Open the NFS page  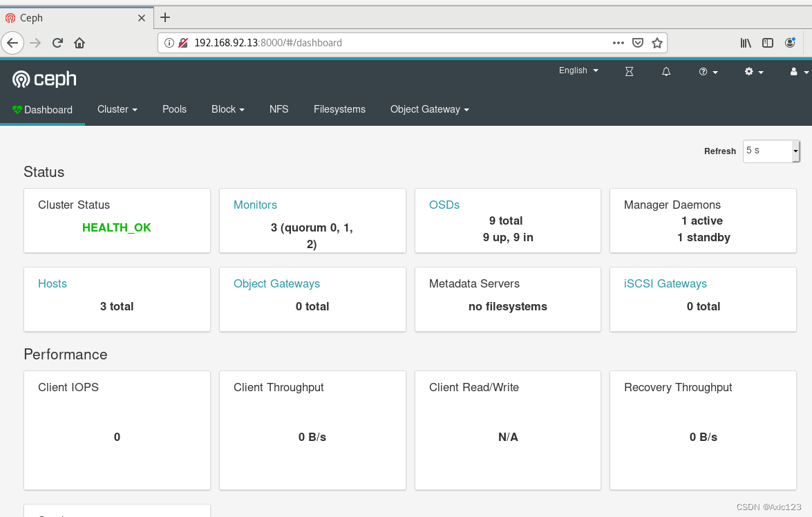[x=278, y=109]
